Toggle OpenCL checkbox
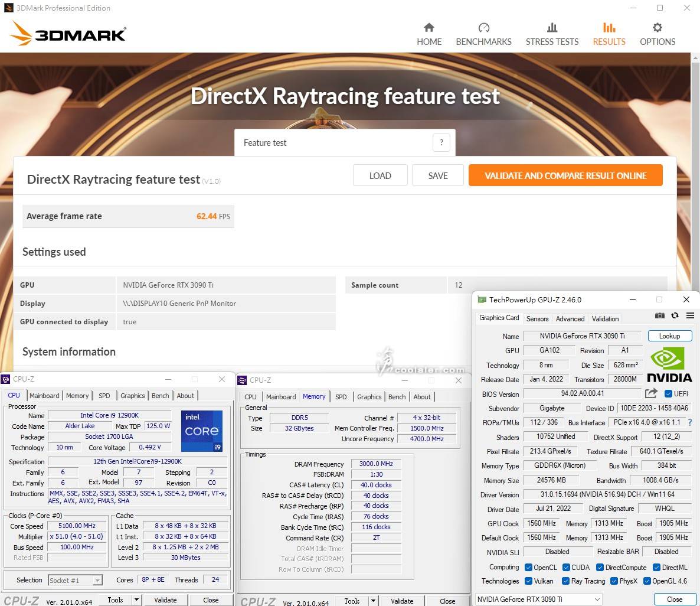The width and height of the screenshot is (700, 606). click(529, 567)
